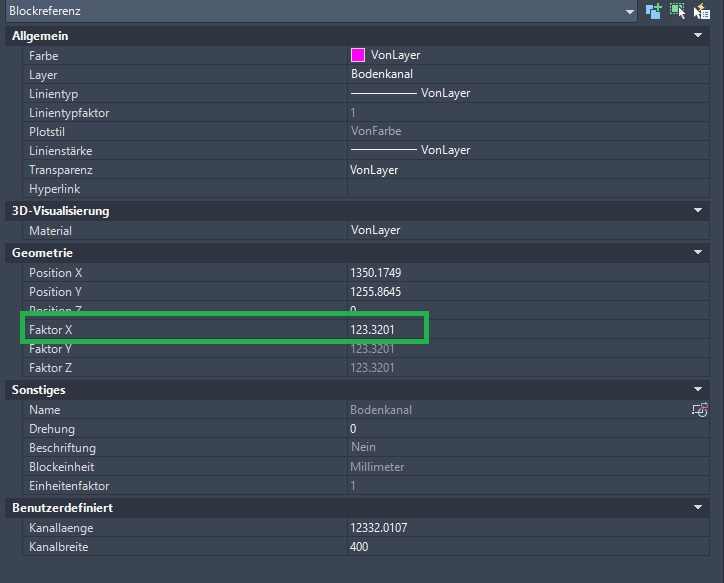
Task: Collapse the 3D-Visualisierung section
Action: coord(698,210)
